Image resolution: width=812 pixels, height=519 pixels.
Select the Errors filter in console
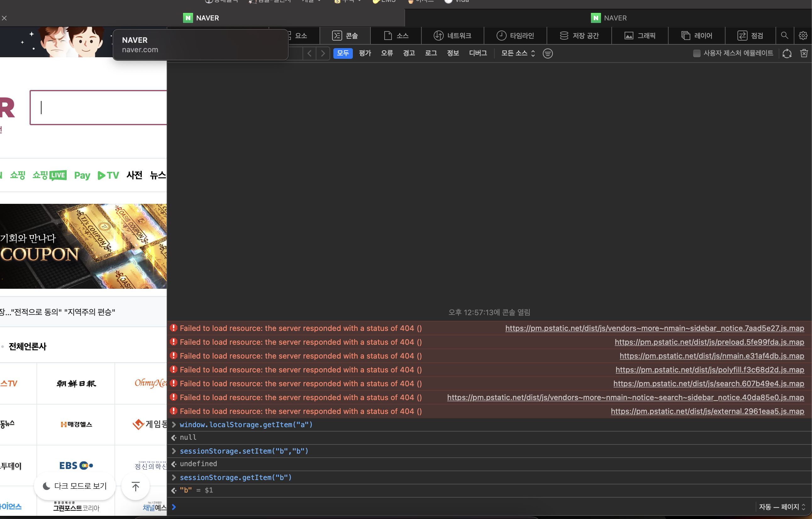[x=387, y=53]
